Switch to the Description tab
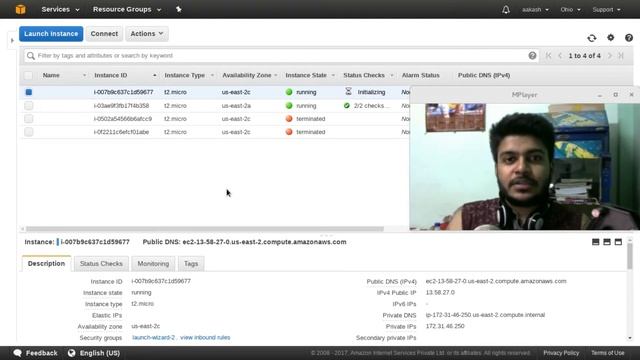Viewport: 640px width, 360px height. tap(47, 264)
